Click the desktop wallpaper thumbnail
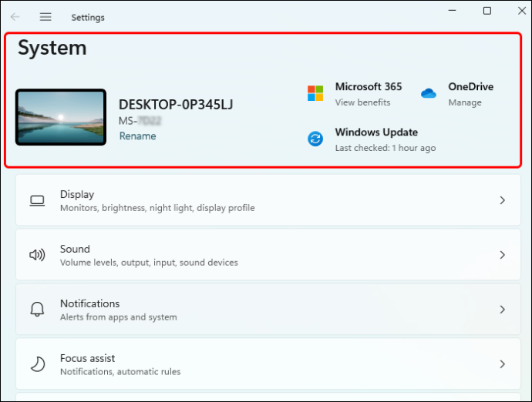This screenshot has width=532, height=402. 61,117
